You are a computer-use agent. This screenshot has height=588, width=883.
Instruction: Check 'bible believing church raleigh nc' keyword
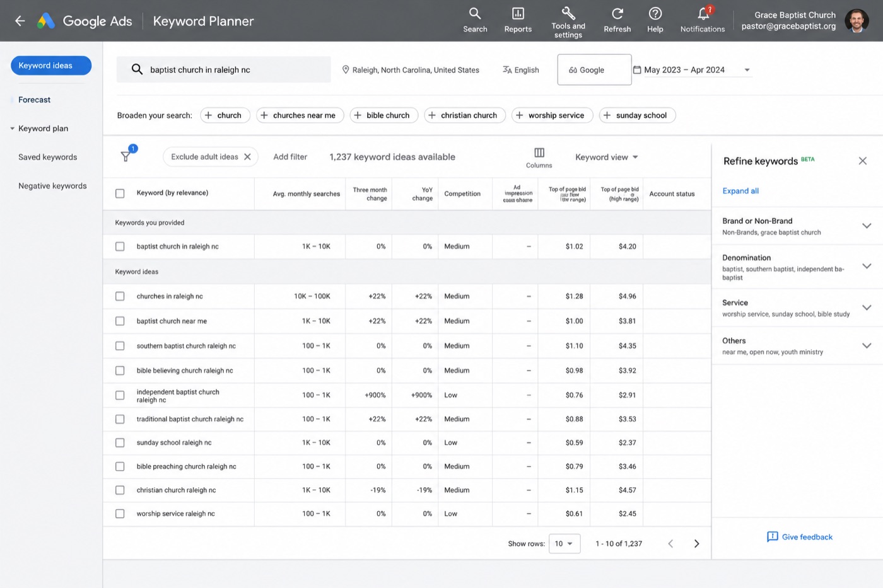[120, 371]
